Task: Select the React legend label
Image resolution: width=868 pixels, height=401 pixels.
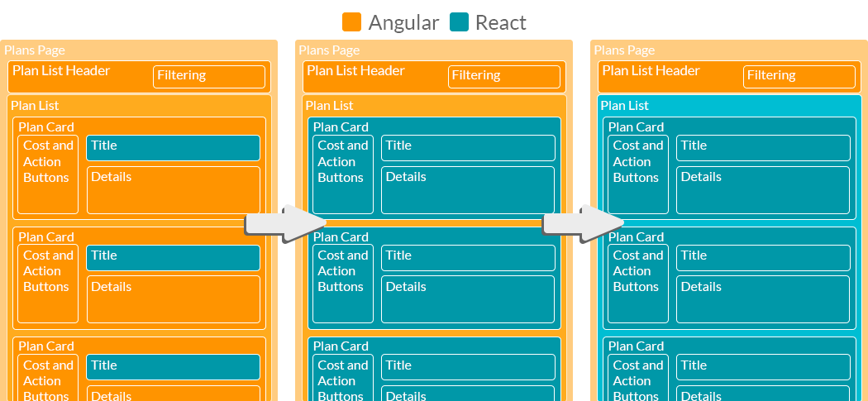Action: point(500,22)
